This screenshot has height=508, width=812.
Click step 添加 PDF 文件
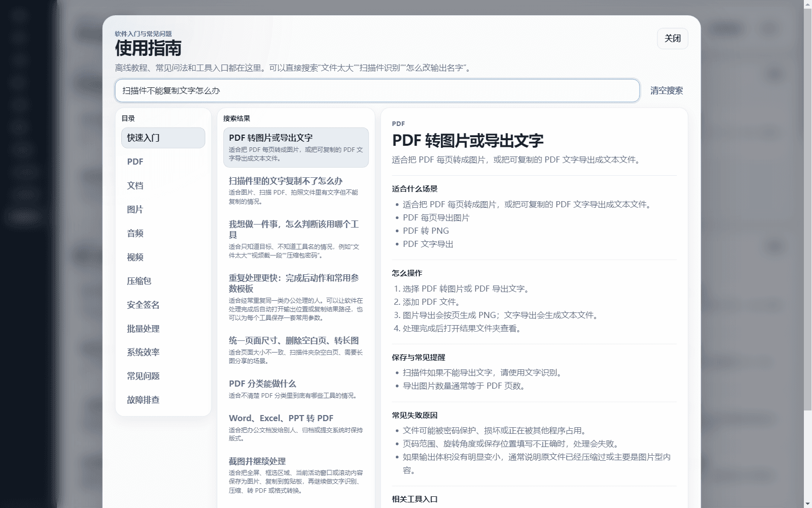(x=431, y=302)
